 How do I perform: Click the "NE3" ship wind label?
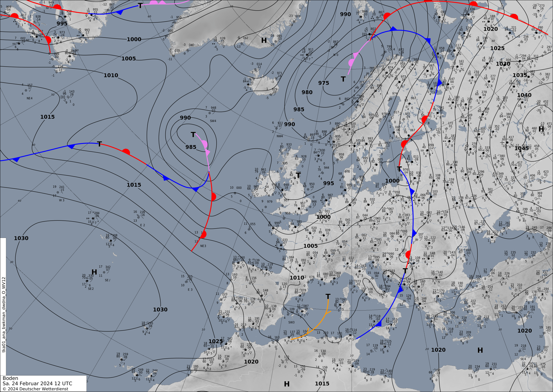tap(203, 246)
